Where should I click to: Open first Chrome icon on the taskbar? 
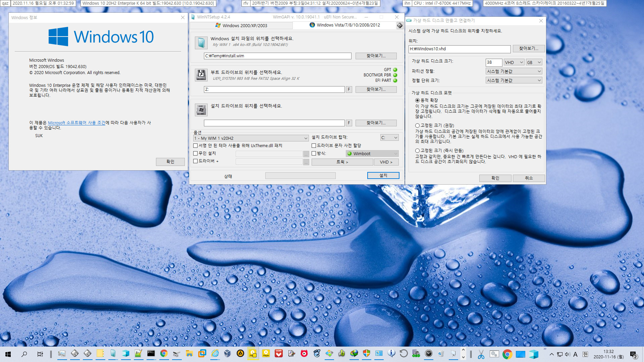point(164,353)
